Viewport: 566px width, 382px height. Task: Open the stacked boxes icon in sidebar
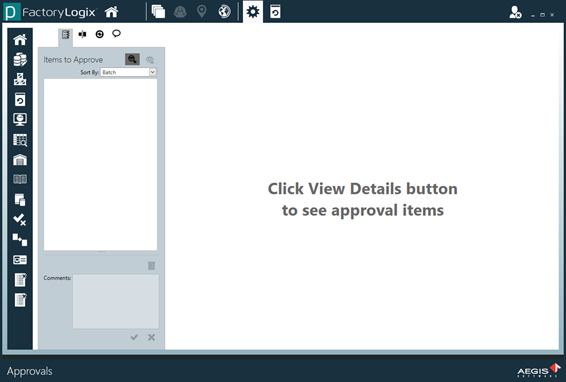click(20, 79)
